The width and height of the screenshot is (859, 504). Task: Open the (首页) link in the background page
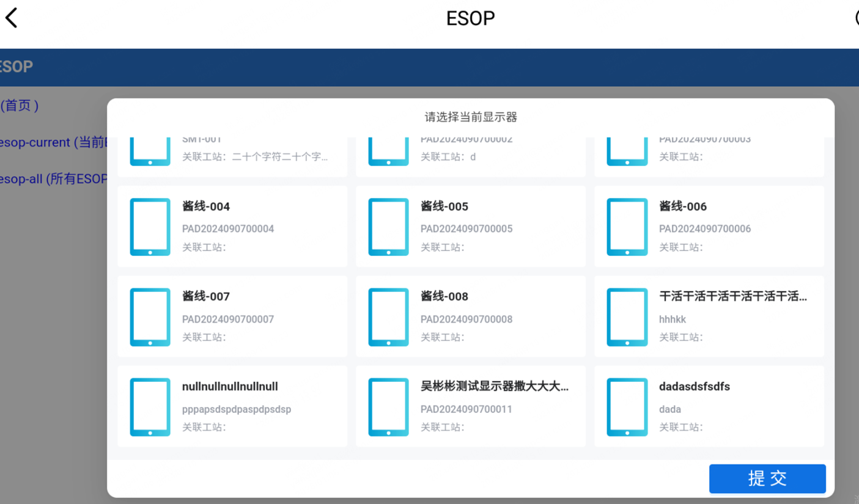point(20,105)
